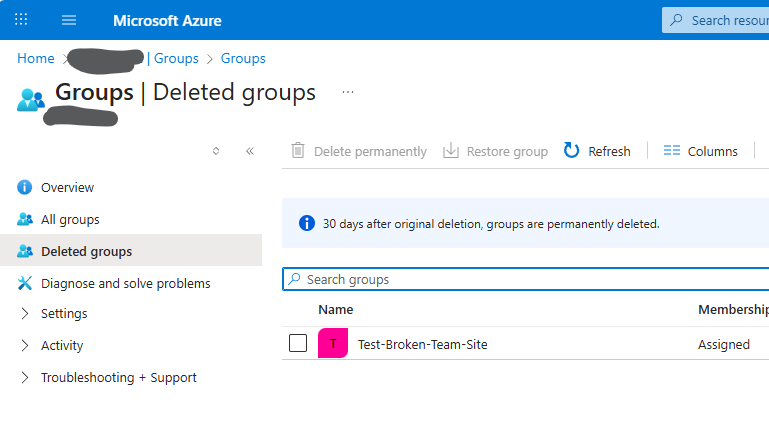
Task: Click Troubleshooting + Support label
Action: [x=119, y=377]
